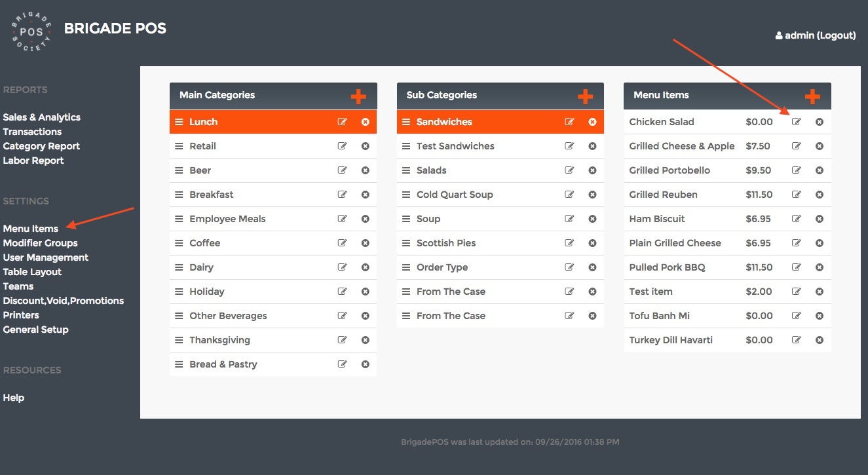This screenshot has height=475, width=868.
Task: Open Modifier Groups settings
Action: click(x=41, y=243)
